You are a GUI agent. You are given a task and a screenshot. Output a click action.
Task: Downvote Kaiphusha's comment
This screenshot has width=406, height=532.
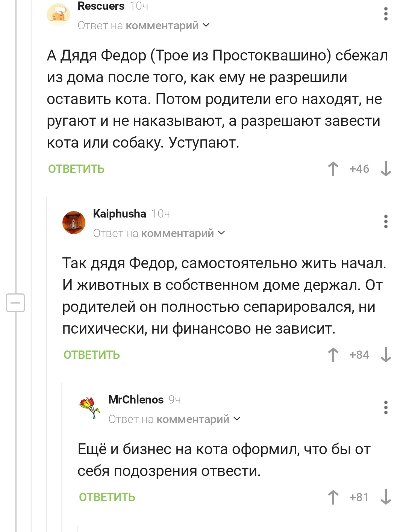tap(386, 355)
